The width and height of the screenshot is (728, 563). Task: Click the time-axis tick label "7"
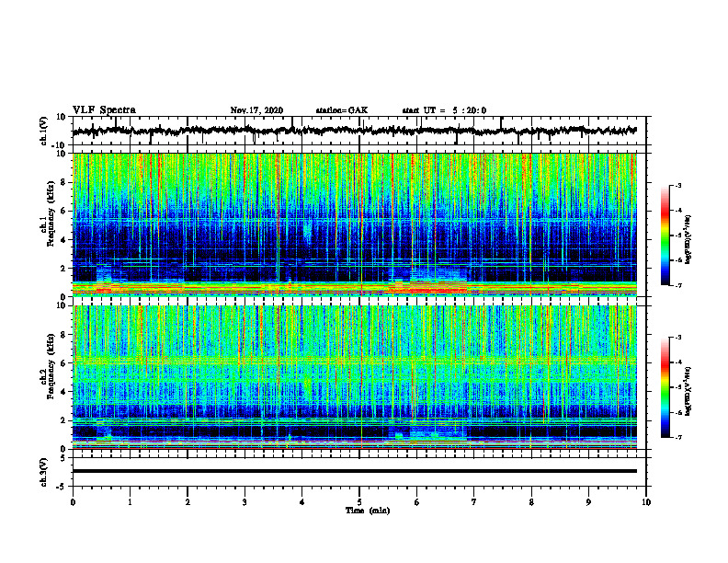pos(474,502)
